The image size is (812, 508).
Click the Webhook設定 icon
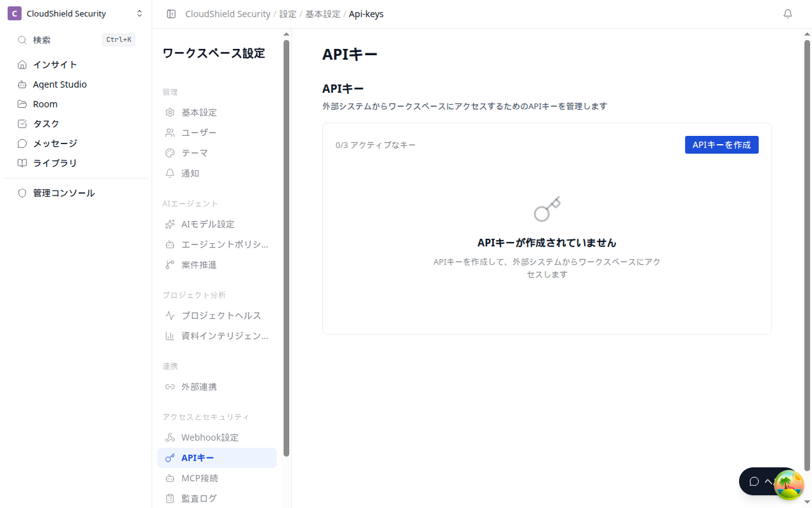pyautogui.click(x=170, y=438)
